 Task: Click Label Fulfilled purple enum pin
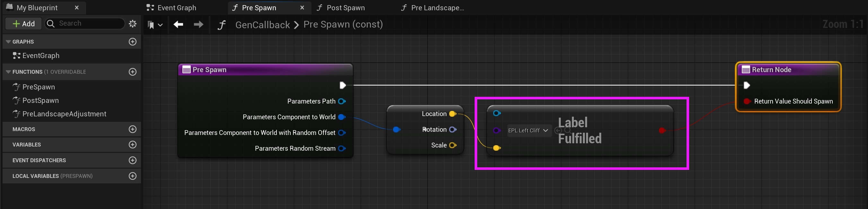pyautogui.click(x=497, y=130)
